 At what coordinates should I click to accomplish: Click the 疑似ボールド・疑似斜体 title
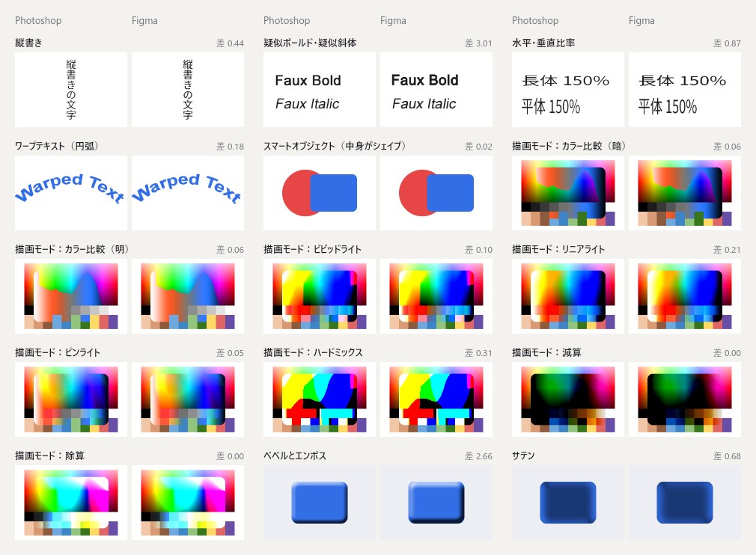pyautogui.click(x=310, y=43)
